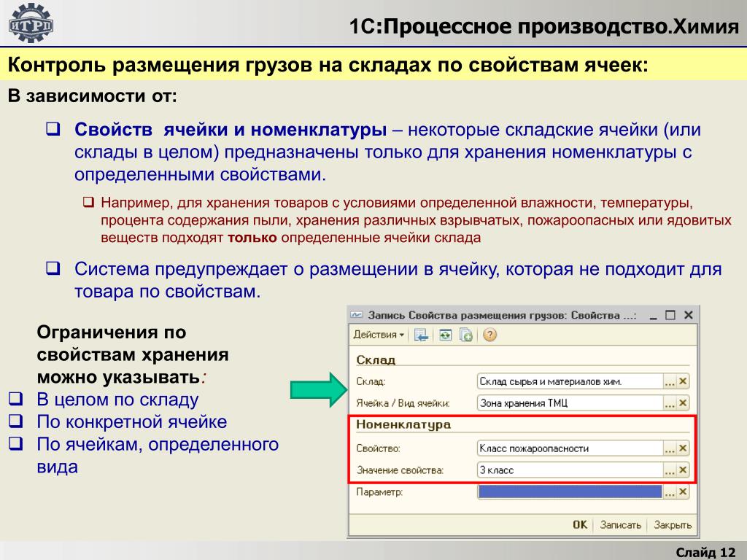Click the find-in-list toolbar icon

[421, 335]
